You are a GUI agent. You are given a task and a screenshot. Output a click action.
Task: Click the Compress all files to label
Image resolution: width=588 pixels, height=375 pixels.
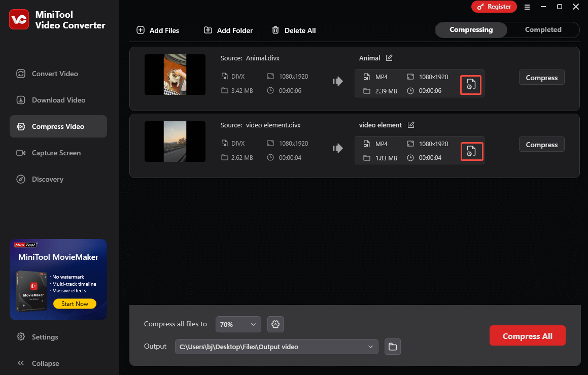point(175,324)
